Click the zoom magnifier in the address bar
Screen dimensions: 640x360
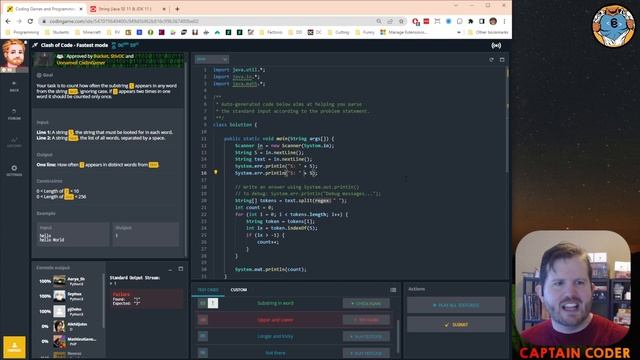click(x=379, y=21)
